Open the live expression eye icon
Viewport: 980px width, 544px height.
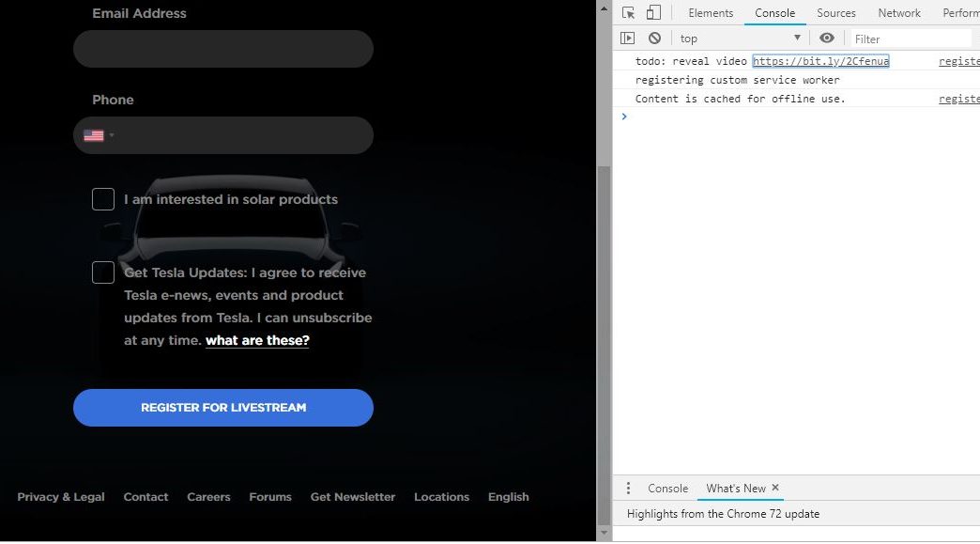827,39
